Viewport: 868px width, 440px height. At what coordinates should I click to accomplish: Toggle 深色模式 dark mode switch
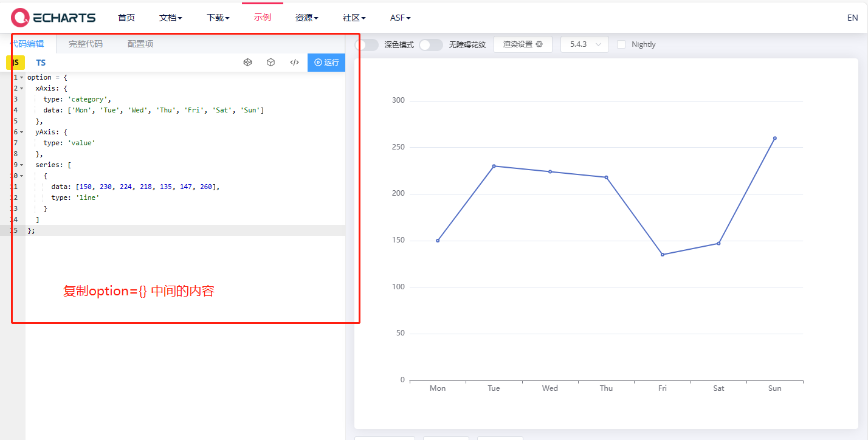(367, 44)
